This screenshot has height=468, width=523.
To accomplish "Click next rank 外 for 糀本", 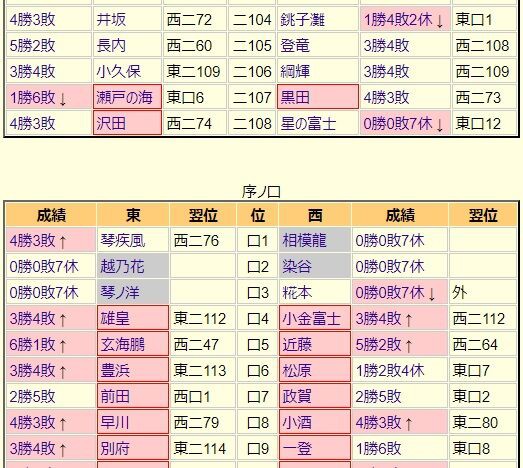I will pyautogui.click(x=460, y=293).
